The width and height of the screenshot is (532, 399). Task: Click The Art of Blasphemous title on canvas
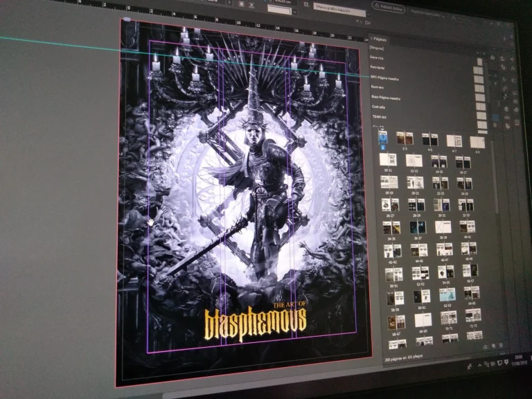pos(256,321)
